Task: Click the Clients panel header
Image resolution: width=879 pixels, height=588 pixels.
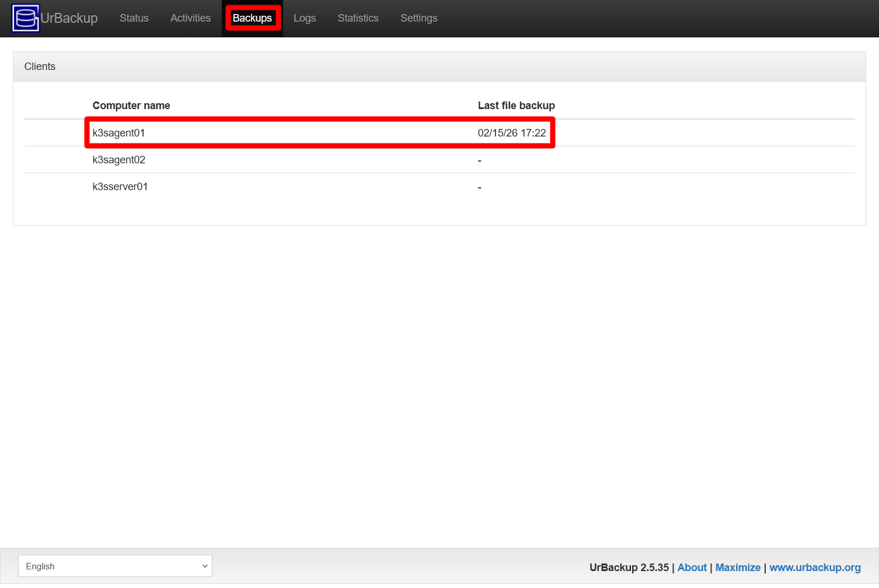Action: tap(40, 66)
